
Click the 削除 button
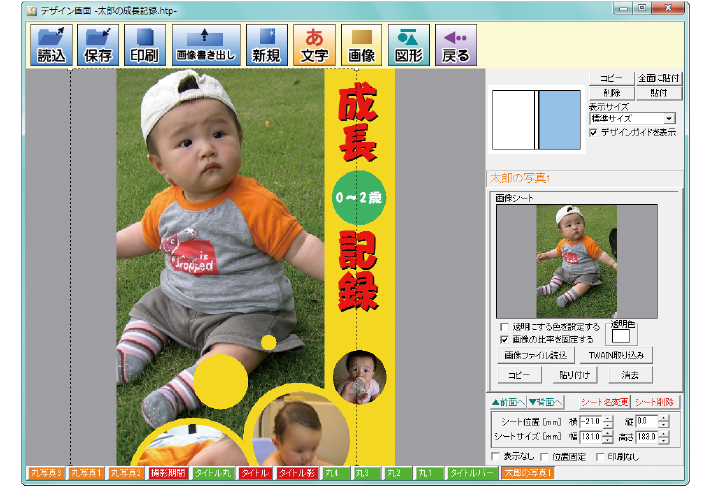611,93
